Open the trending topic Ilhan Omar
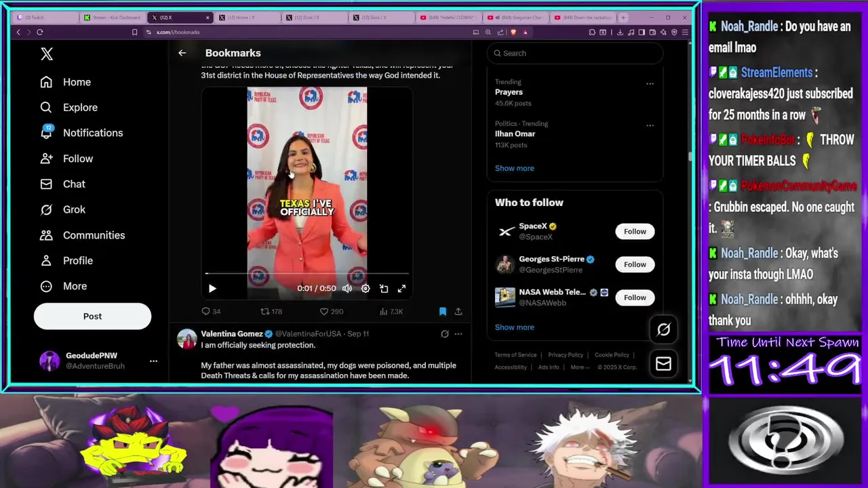Image resolution: width=868 pixels, height=488 pixels. (515, 134)
